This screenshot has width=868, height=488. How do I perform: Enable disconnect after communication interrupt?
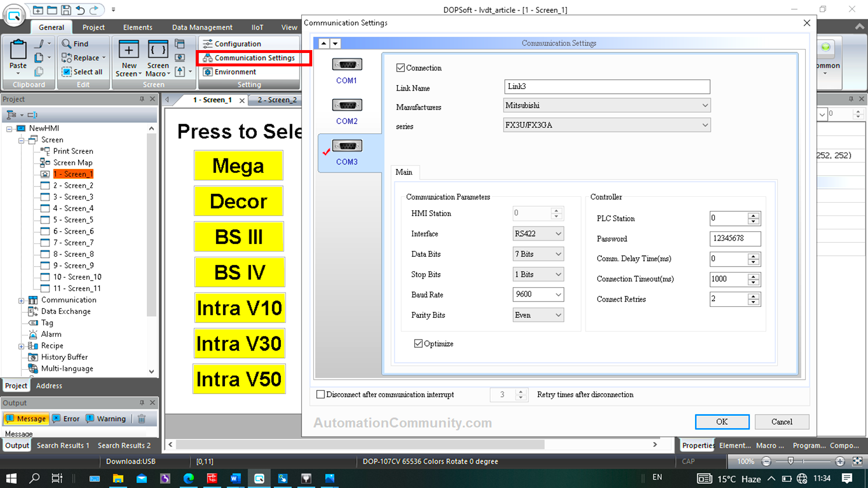coord(320,394)
